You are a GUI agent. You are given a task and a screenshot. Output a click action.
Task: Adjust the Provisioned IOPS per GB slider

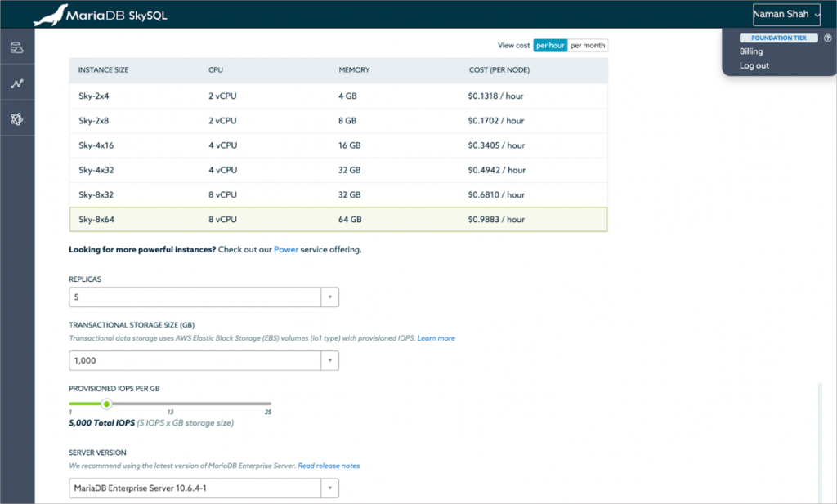106,404
